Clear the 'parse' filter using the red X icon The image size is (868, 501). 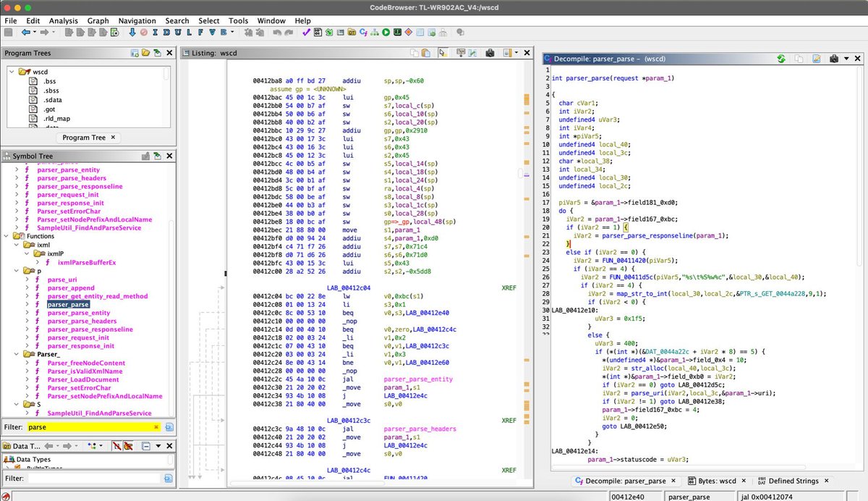pos(155,428)
